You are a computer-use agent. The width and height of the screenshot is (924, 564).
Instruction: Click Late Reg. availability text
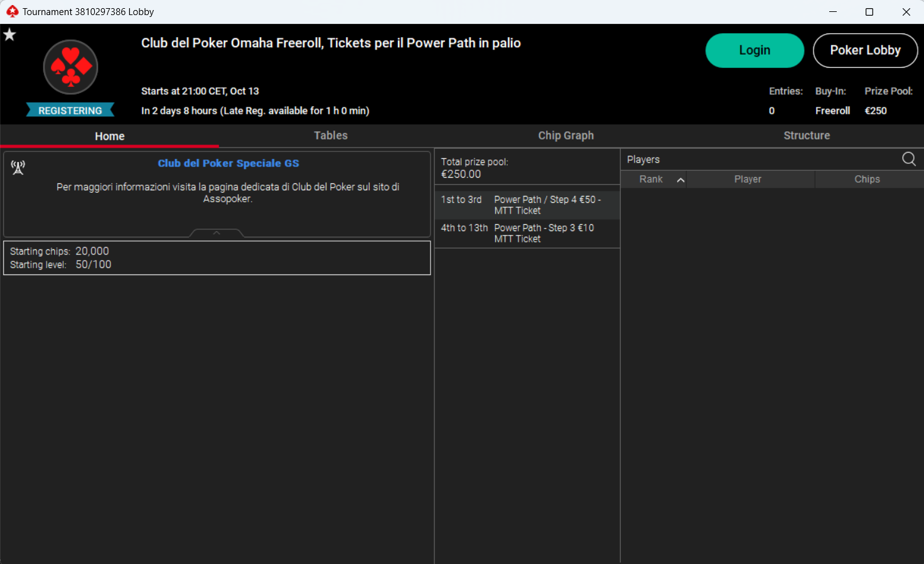[255, 111]
